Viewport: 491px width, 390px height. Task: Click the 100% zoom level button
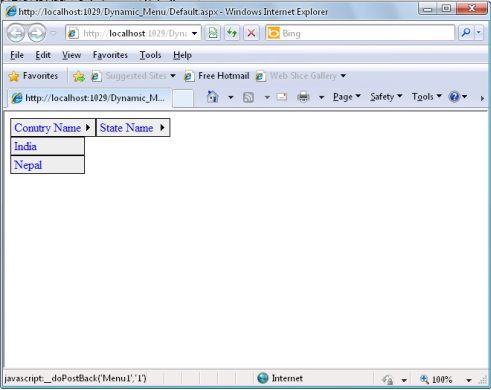[436, 379]
